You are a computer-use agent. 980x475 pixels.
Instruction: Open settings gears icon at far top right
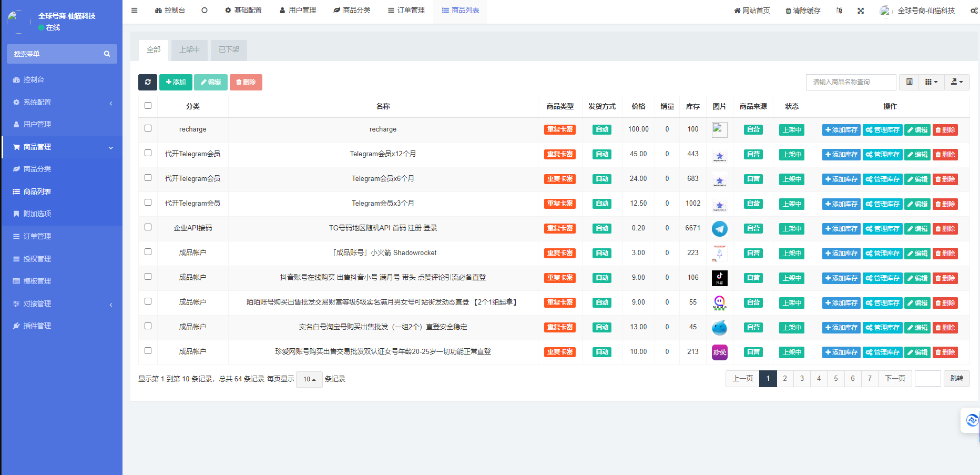[x=974, y=11]
